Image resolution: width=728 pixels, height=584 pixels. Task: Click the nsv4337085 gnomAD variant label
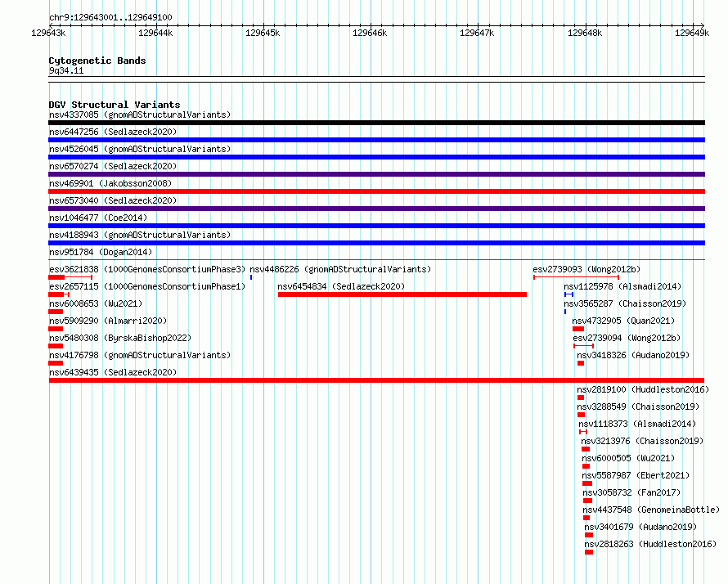point(140,115)
